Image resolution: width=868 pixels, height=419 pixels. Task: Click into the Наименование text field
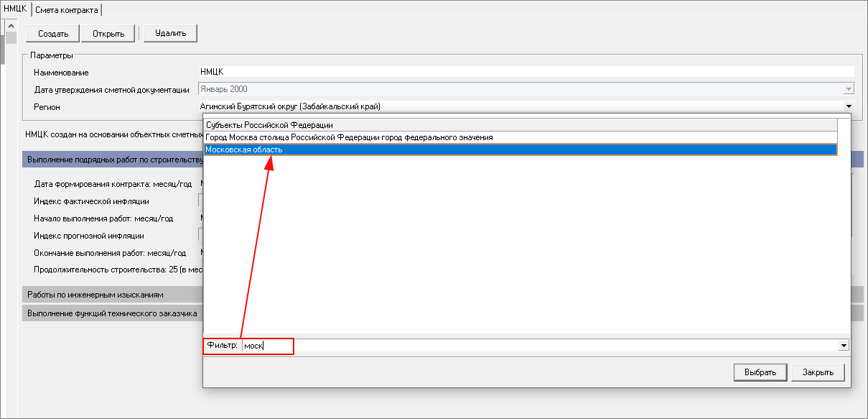click(x=524, y=72)
